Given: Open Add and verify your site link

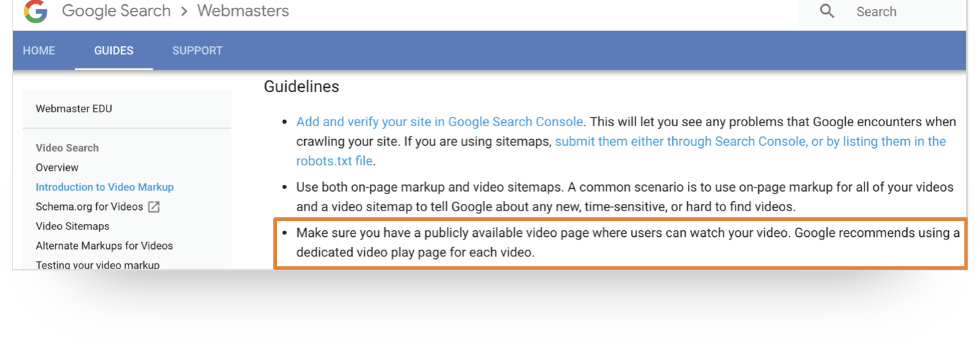Looking at the screenshot, I should pyautogui.click(x=440, y=122).
